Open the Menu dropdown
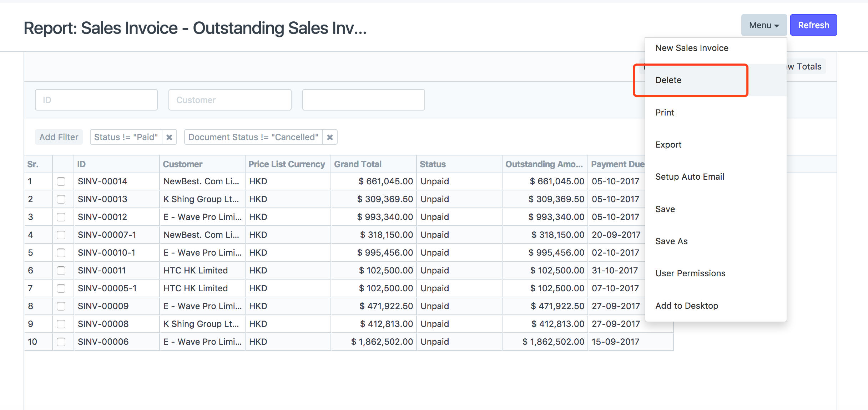The image size is (868, 410). (764, 25)
